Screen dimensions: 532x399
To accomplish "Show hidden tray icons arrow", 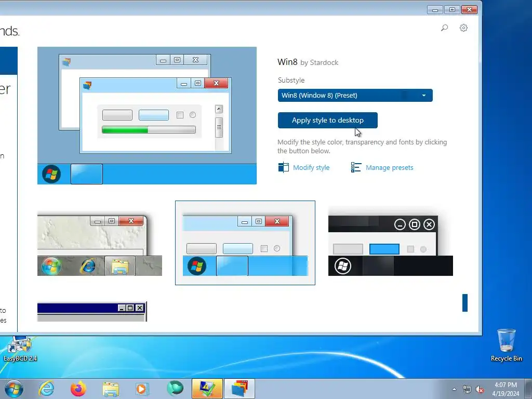I will tap(454, 389).
